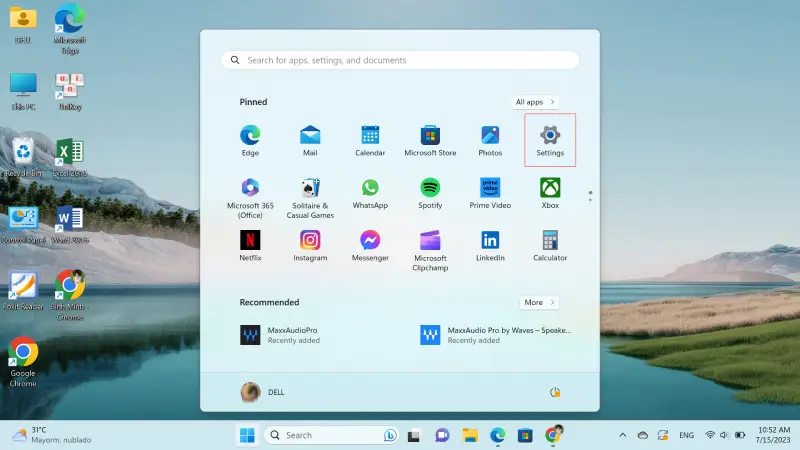Click the taskbar Search box

[x=331, y=435]
